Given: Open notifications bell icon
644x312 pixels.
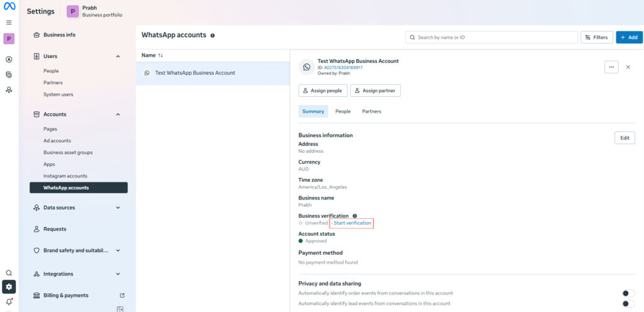Looking at the screenshot, I should 9,302.
